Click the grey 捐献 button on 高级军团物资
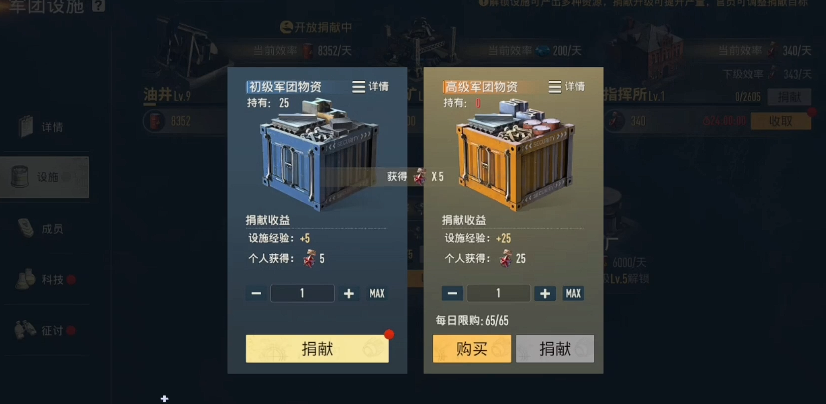This screenshot has height=404, width=826. pos(555,349)
